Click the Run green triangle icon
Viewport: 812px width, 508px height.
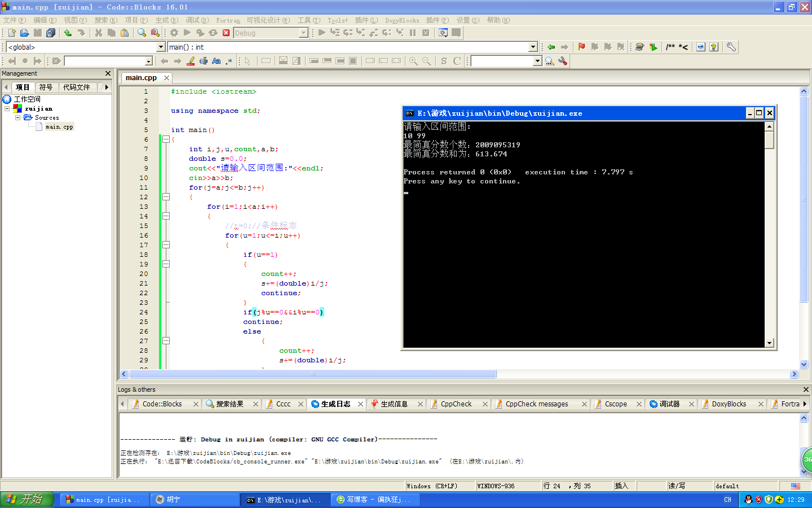187,33
